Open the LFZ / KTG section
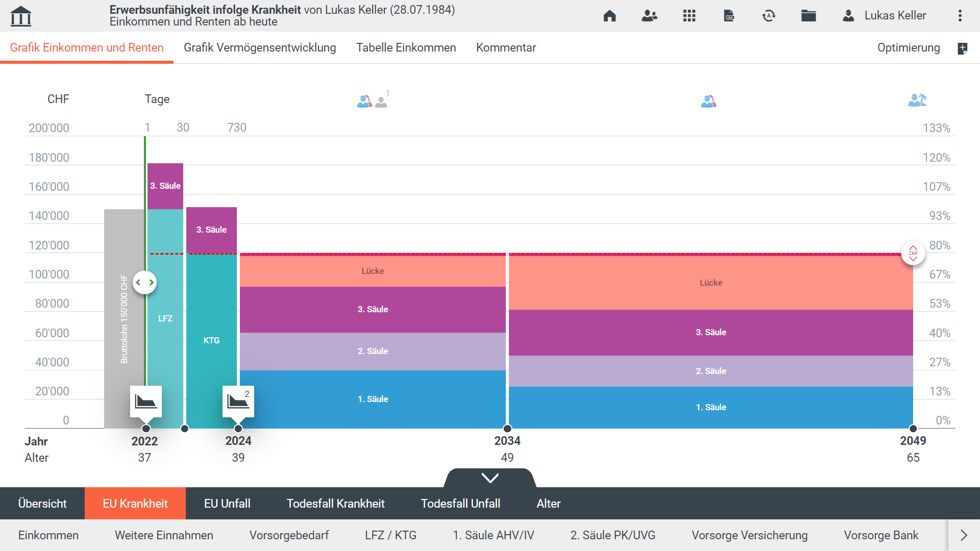The height and width of the screenshot is (551, 980). [x=390, y=535]
